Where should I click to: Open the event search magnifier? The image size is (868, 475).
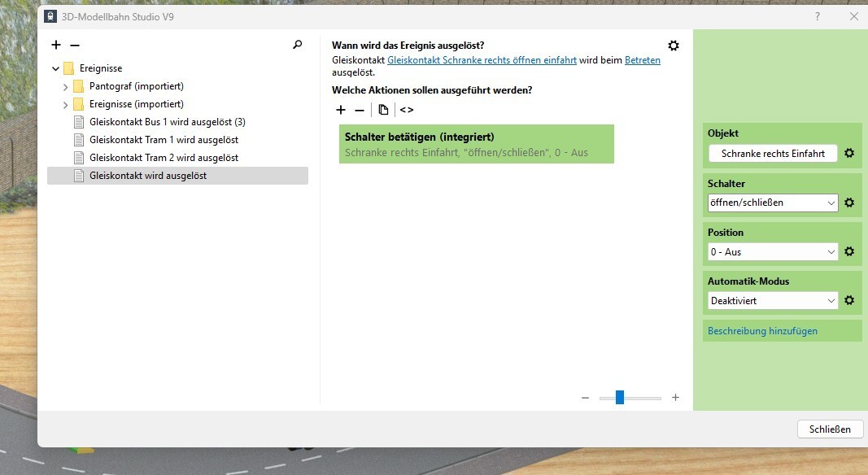click(x=297, y=44)
